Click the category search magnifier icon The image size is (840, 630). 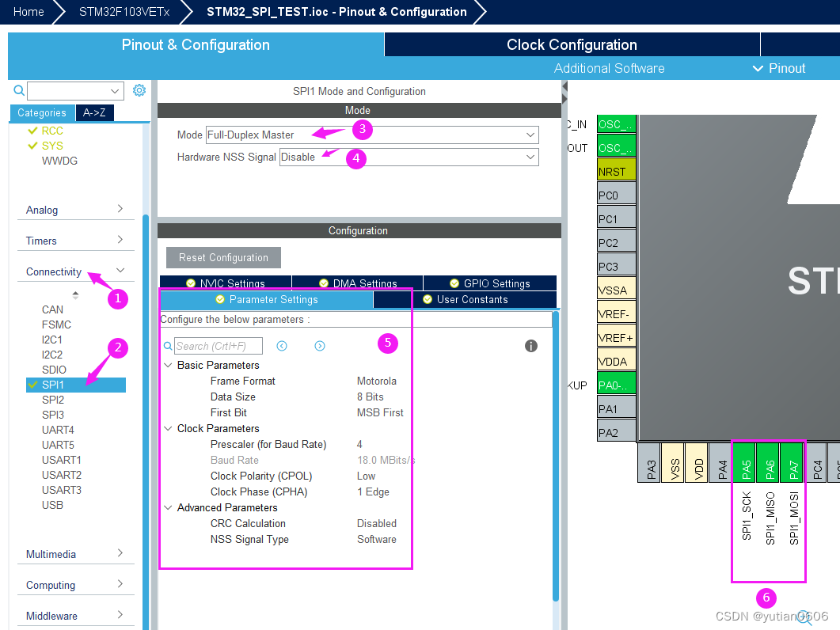click(x=19, y=90)
